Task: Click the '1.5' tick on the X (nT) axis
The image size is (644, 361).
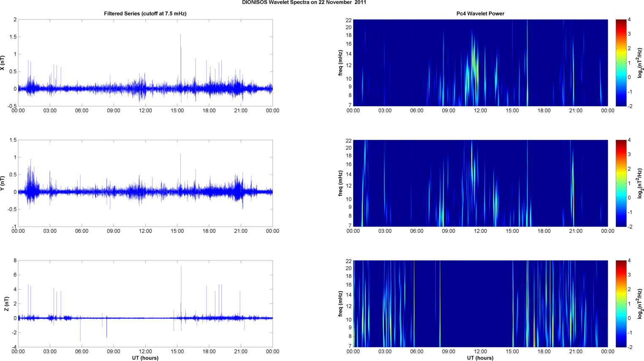Action: (13, 37)
